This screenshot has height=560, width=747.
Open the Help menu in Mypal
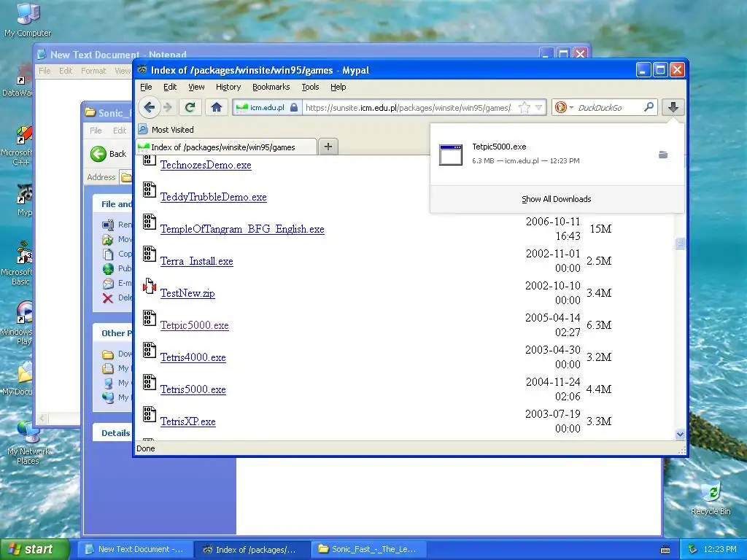[338, 87]
